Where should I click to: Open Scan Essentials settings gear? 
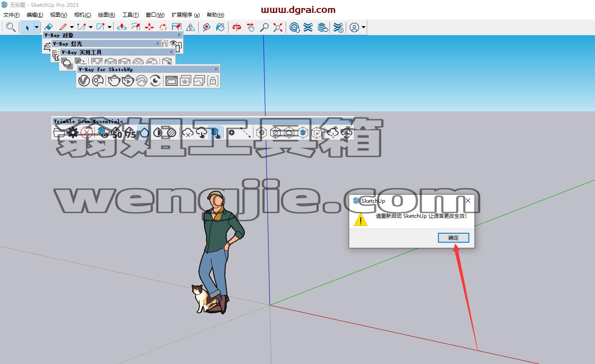click(73, 133)
